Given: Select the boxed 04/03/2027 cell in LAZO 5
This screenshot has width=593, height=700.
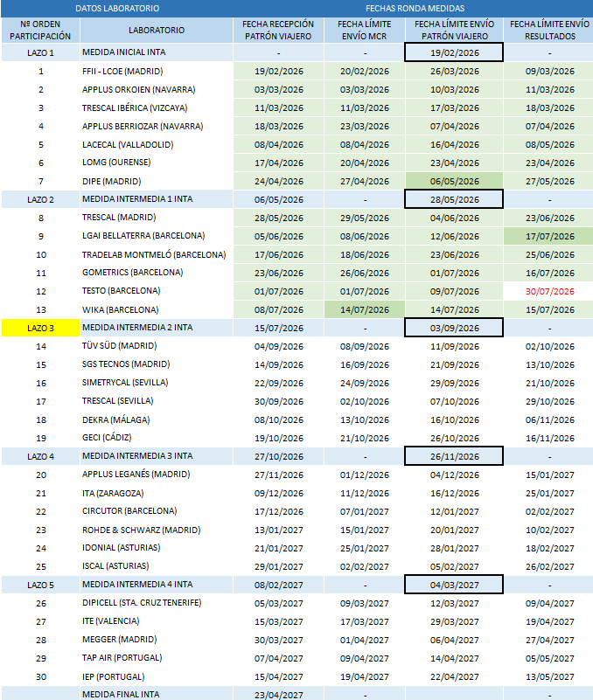Looking at the screenshot, I should coord(454,585).
